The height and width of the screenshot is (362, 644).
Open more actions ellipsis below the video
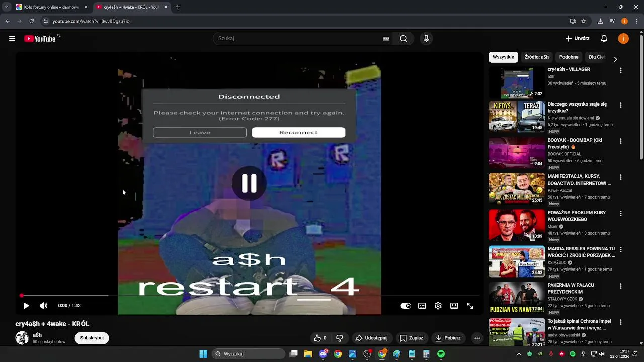[x=477, y=338]
